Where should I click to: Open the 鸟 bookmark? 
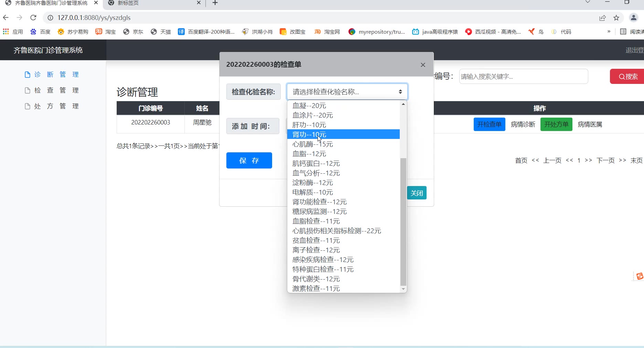point(536,32)
